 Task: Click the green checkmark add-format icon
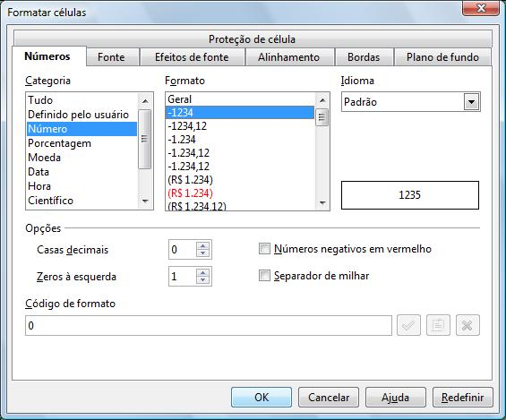(x=408, y=325)
